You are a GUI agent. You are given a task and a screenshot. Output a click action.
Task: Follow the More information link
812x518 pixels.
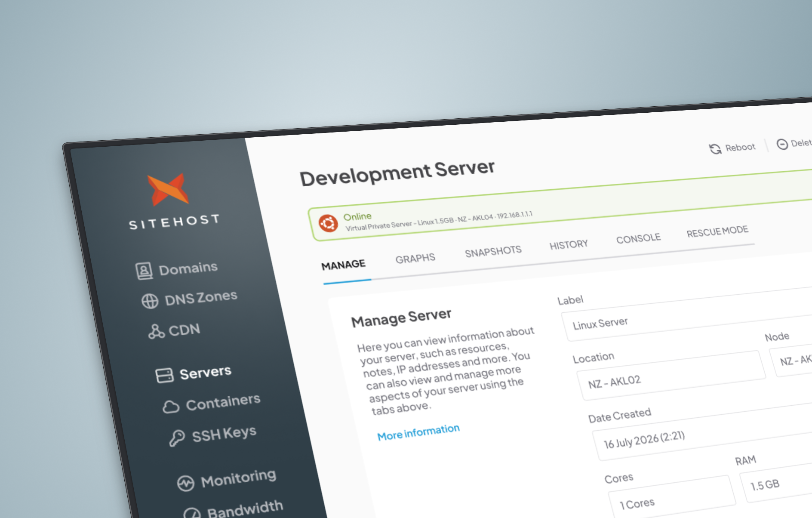pyautogui.click(x=418, y=432)
